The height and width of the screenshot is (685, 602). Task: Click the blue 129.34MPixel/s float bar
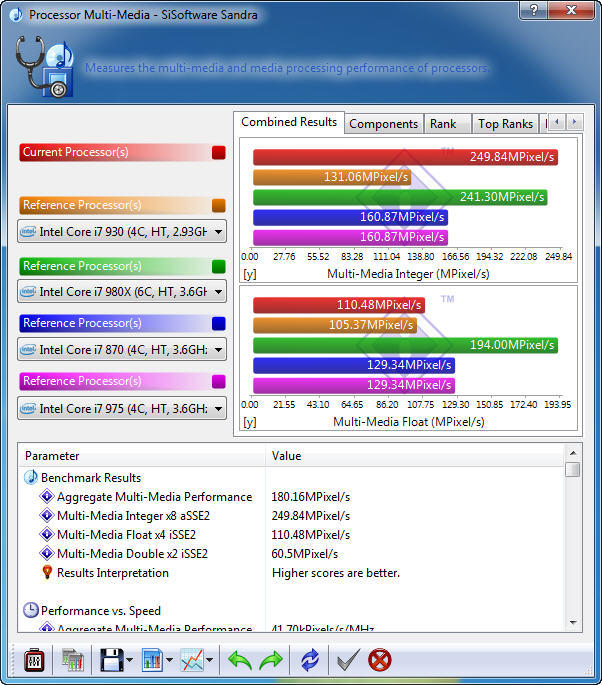point(354,365)
